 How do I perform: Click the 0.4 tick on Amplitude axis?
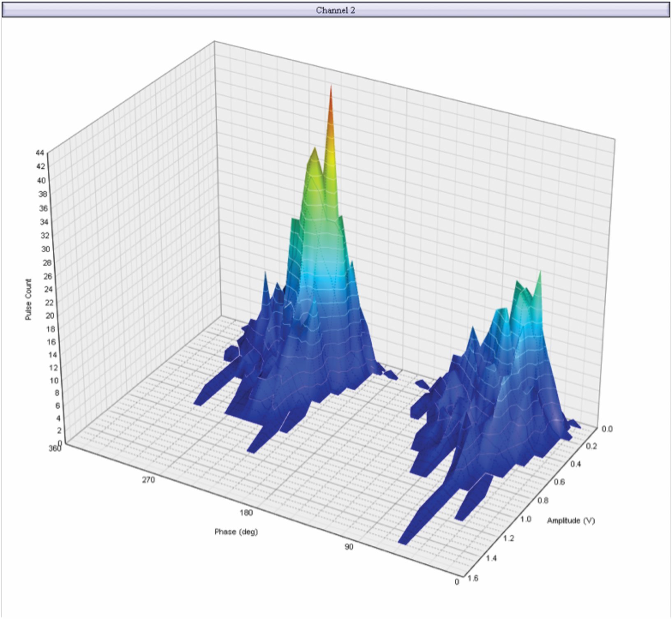(576, 464)
